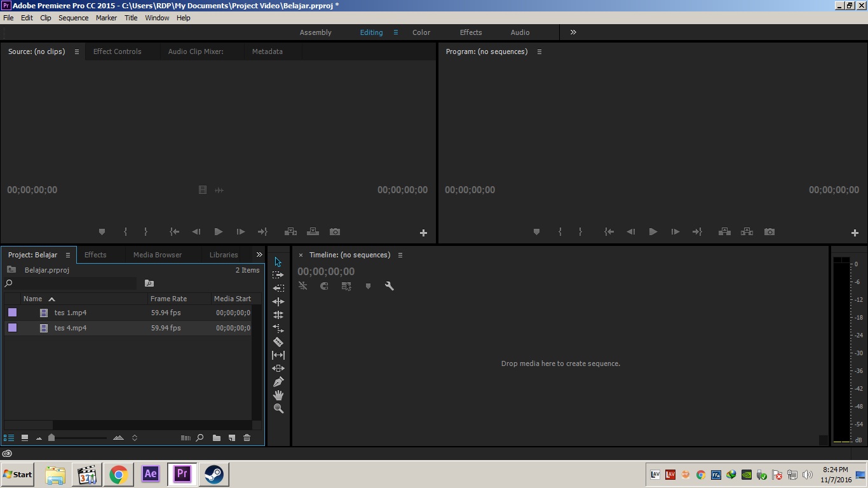The height and width of the screenshot is (488, 868).
Task: Select the Track Select Forward tool
Action: tap(278, 274)
